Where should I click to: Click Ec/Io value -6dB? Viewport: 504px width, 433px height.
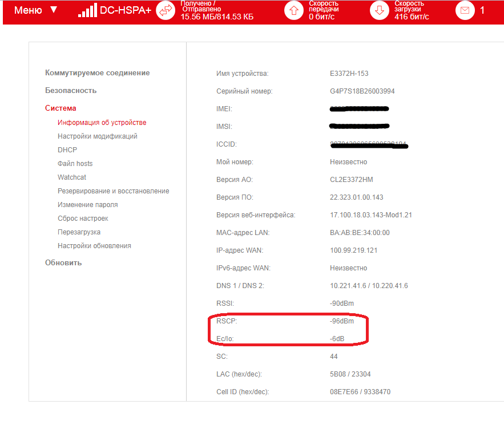[x=337, y=338]
